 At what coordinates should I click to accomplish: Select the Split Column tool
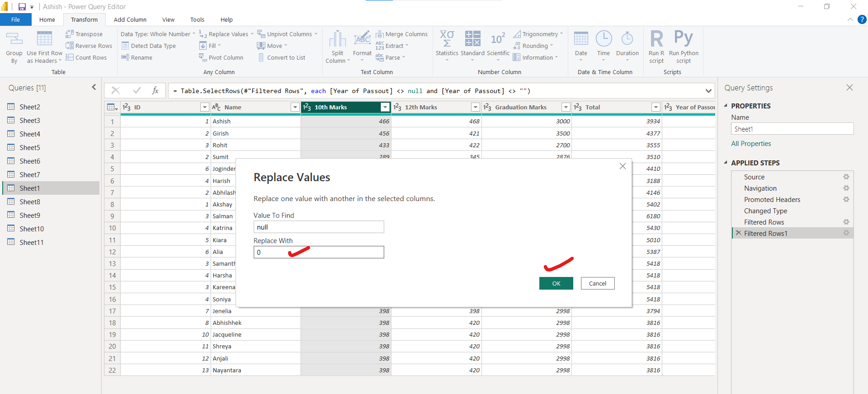tap(337, 39)
